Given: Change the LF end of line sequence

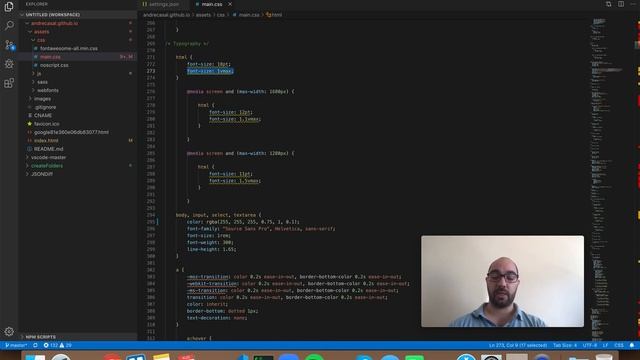Looking at the screenshot, I should (x=605, y=345).
